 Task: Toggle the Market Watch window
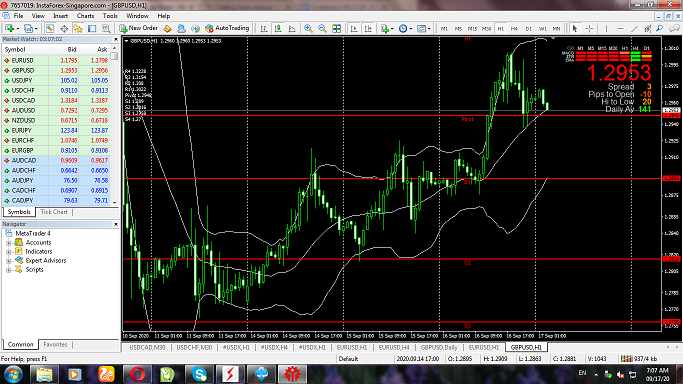50,28
